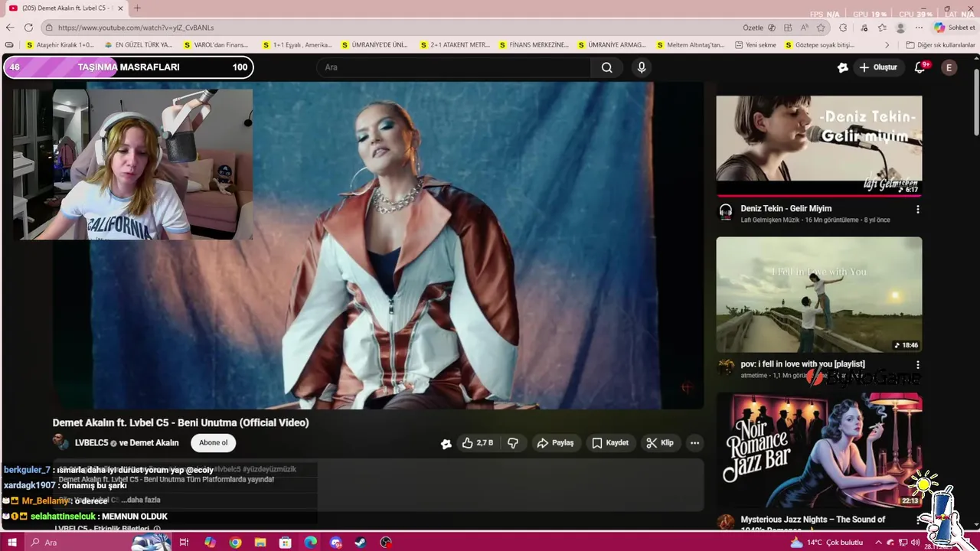Open 'VAROL'dan Finans...' bookmark

pos(216,45)
